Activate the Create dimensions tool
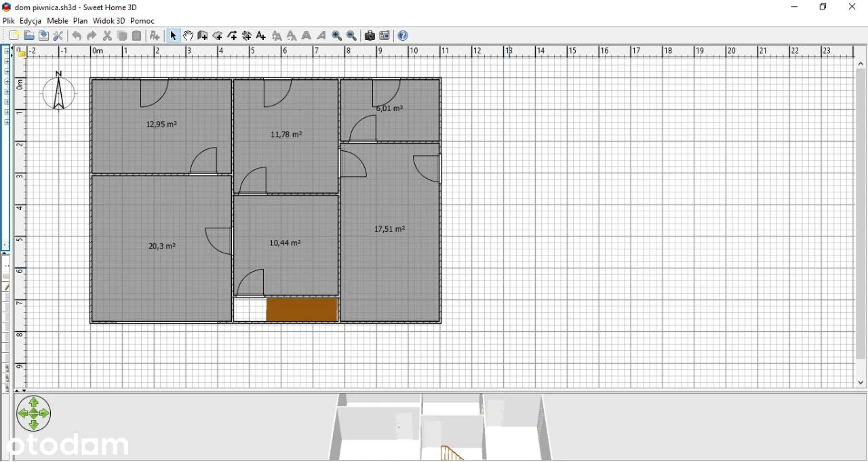 pos(247,36)
